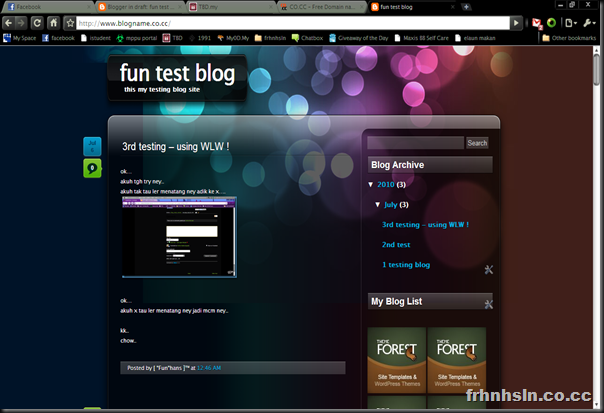The height and width of the screenshot is (413, 604).
Task: Open the green comments bubble icon
Action: tap(92, 168)
